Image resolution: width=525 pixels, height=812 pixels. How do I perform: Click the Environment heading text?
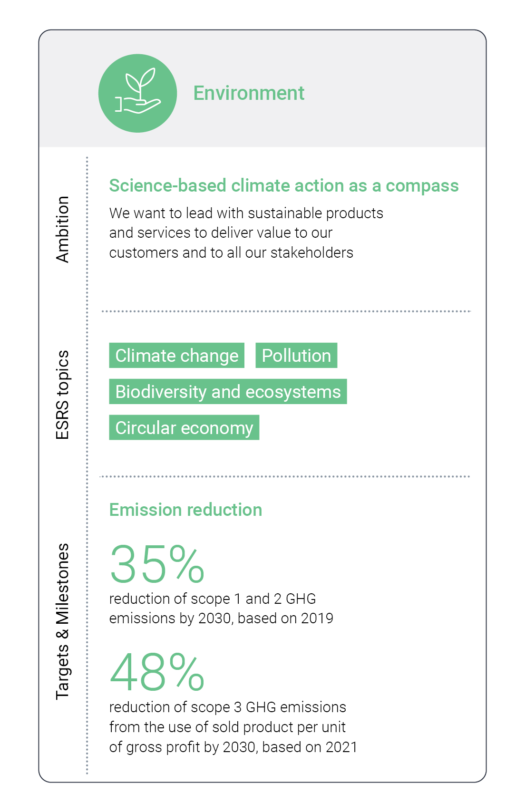[x=249, y=93]
